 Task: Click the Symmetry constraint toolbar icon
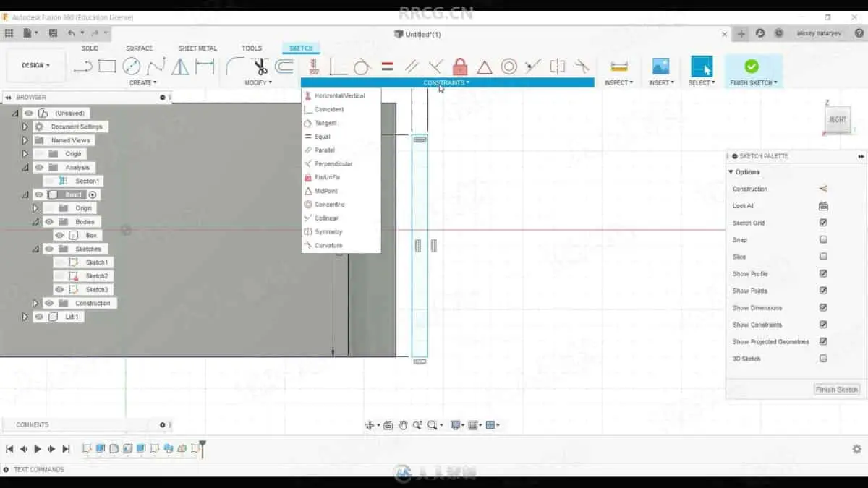tap(557, 67)
